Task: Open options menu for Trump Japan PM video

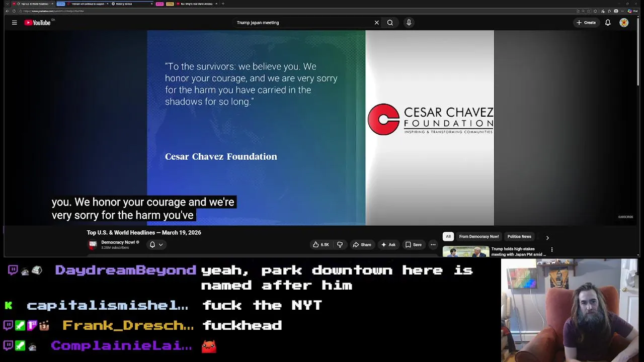Action: pyautogui.click(x=552, y=249)
